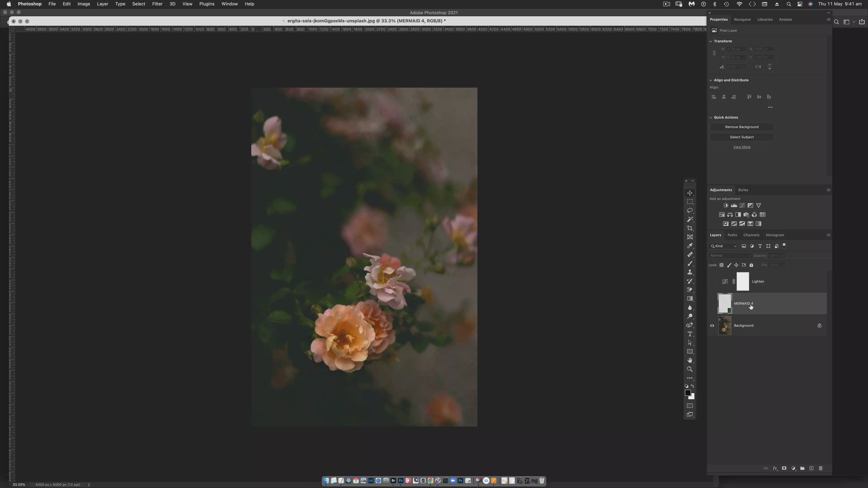Viewport: 868px width, 488px height.
Task: Open the View More link
Action: [x=742, y=147]
